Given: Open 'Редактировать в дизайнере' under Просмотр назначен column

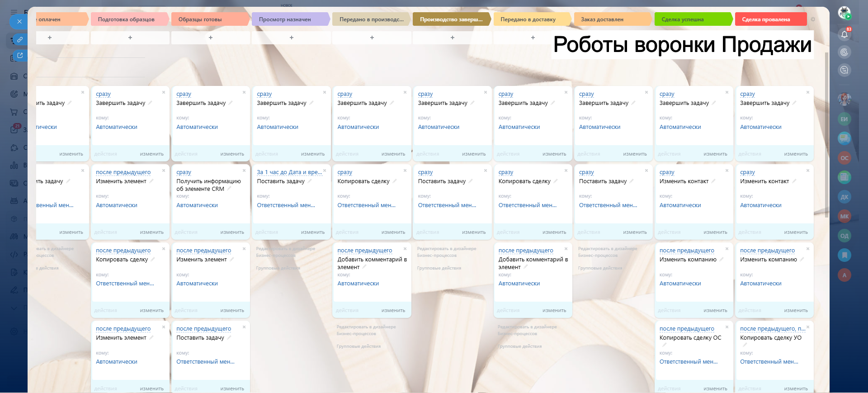Looking at the screenshot, I should pos(285,252).
